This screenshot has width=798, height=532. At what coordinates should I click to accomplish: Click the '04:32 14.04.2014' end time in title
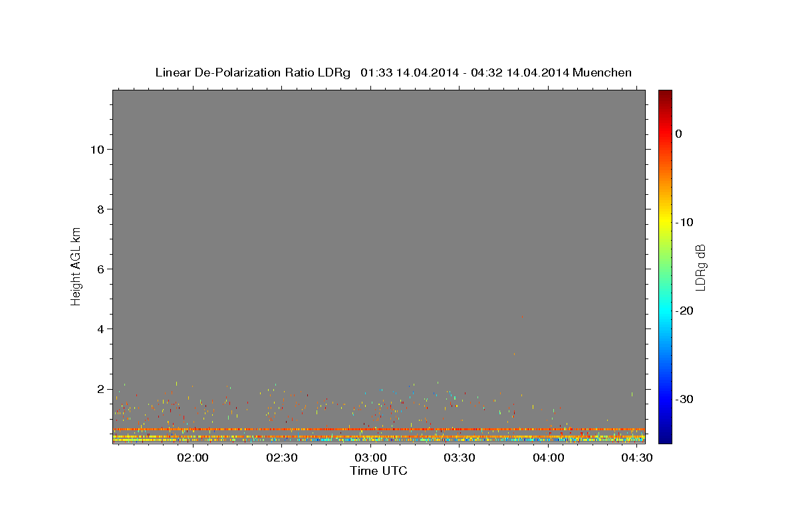click(x=520, y=72)
